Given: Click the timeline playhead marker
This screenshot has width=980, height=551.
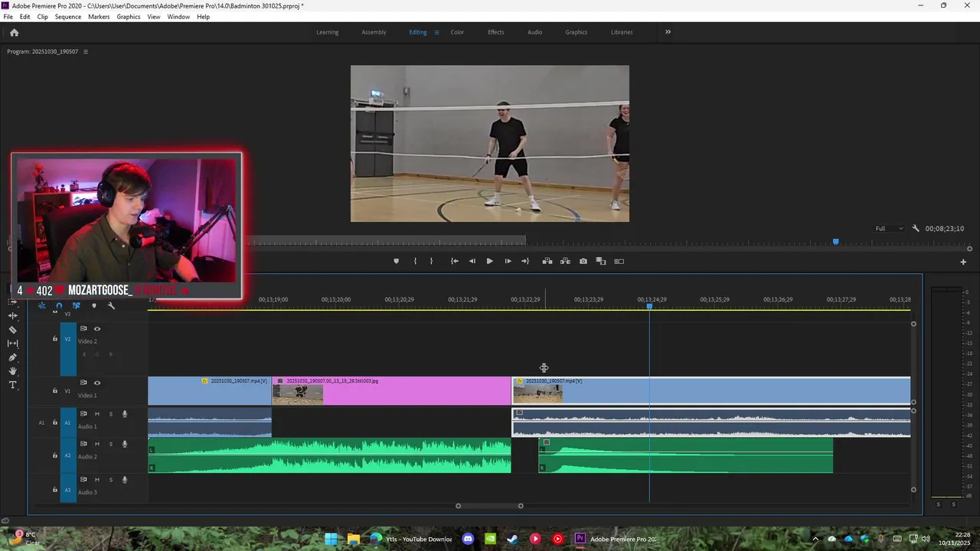Looking at the screenshot, I should (x=649, y=306).
